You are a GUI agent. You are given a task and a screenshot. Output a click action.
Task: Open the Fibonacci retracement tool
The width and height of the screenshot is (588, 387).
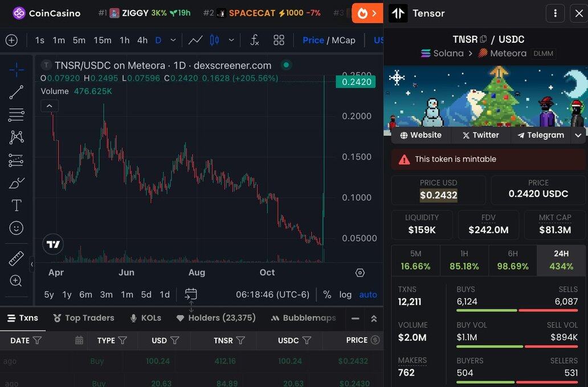[17, 115]
